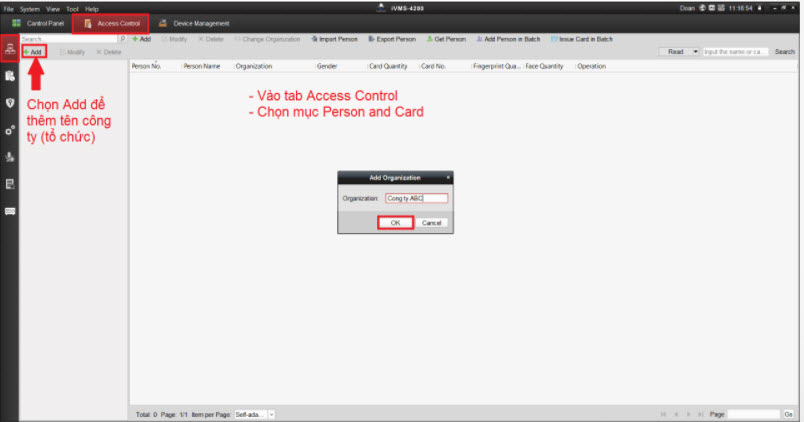Click the Add button in organization panel
804x422 pixels.
(33, 51)
